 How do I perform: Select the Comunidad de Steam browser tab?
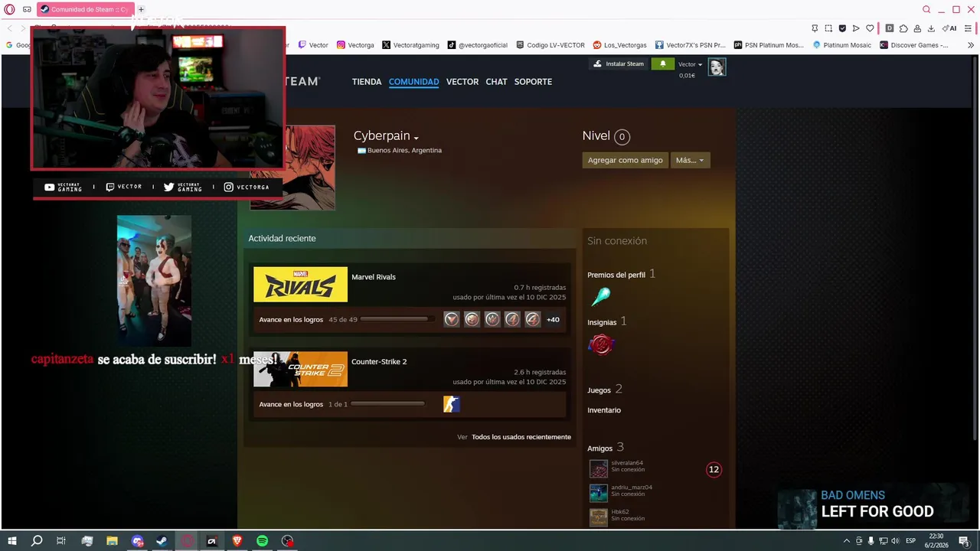point(85,9)
